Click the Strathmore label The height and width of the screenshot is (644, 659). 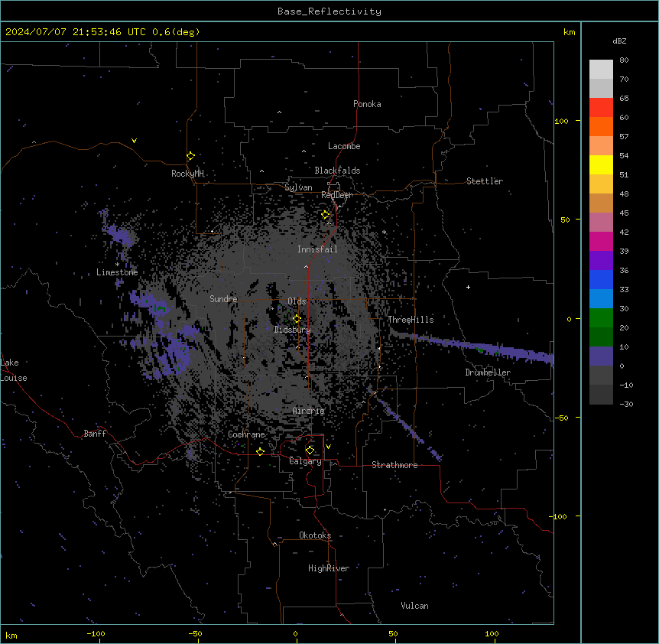(394, 465)
